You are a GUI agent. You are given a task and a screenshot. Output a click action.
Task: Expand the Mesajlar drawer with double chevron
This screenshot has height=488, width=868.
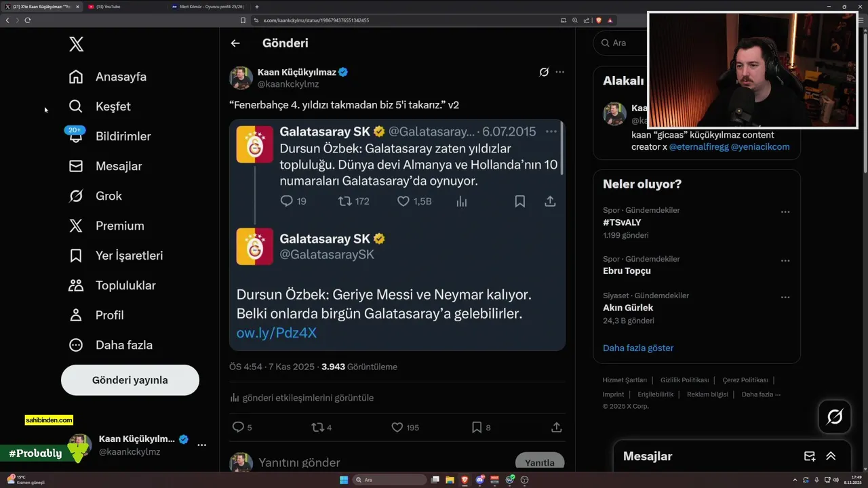[831, 456]
